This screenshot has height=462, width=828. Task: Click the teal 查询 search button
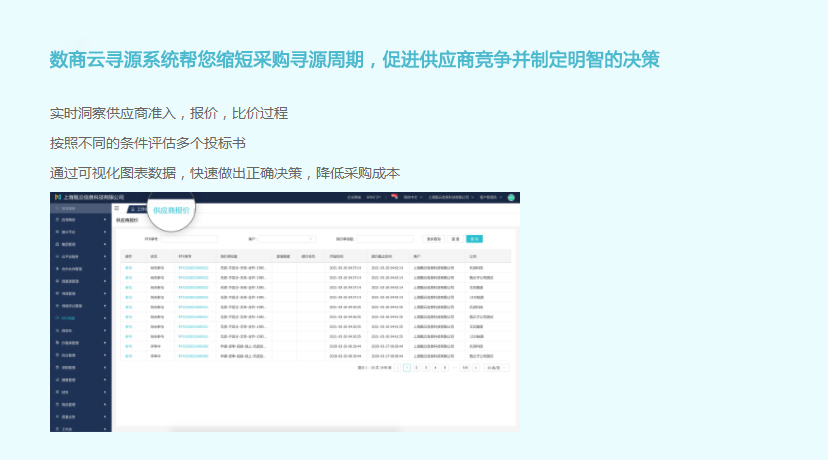pos(474,239)
